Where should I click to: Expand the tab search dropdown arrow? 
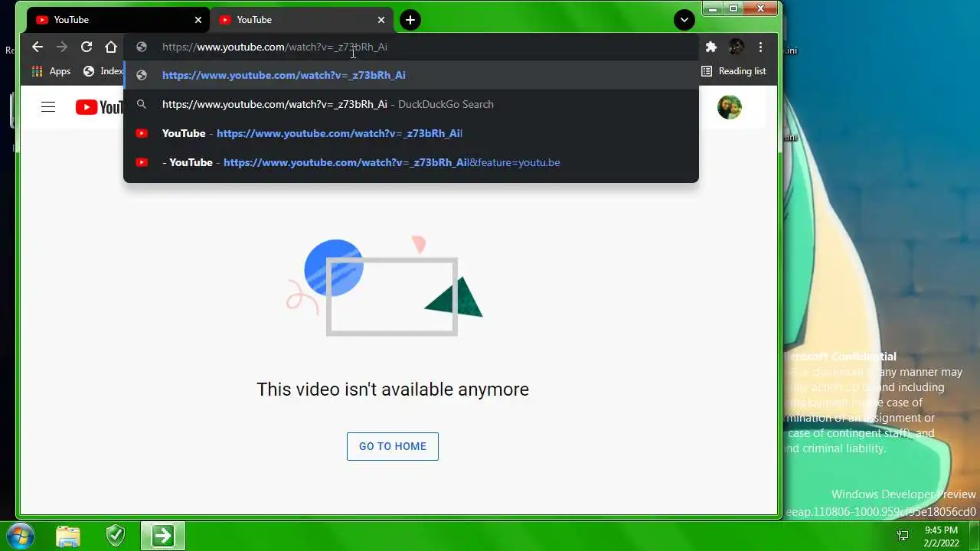point(684,20)
